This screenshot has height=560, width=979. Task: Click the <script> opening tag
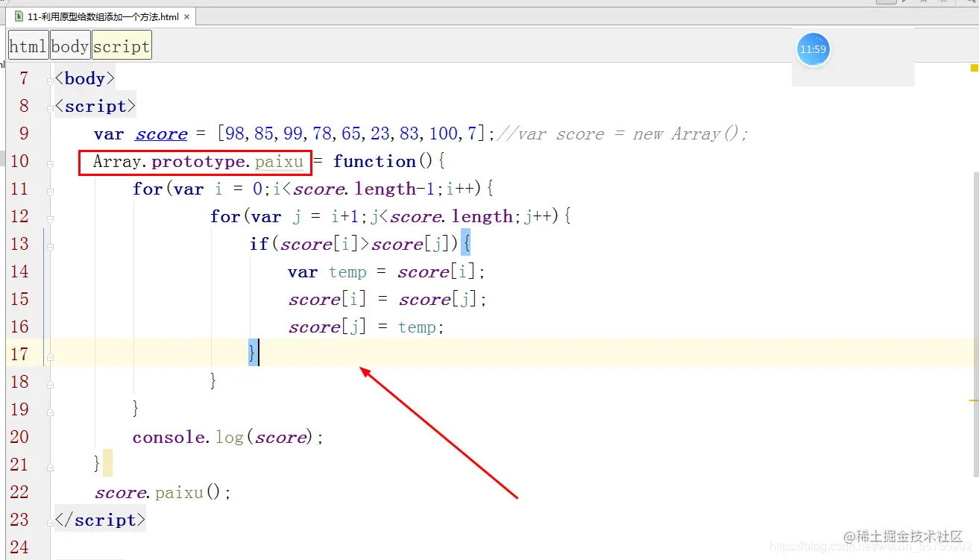[x=95, y=106]
